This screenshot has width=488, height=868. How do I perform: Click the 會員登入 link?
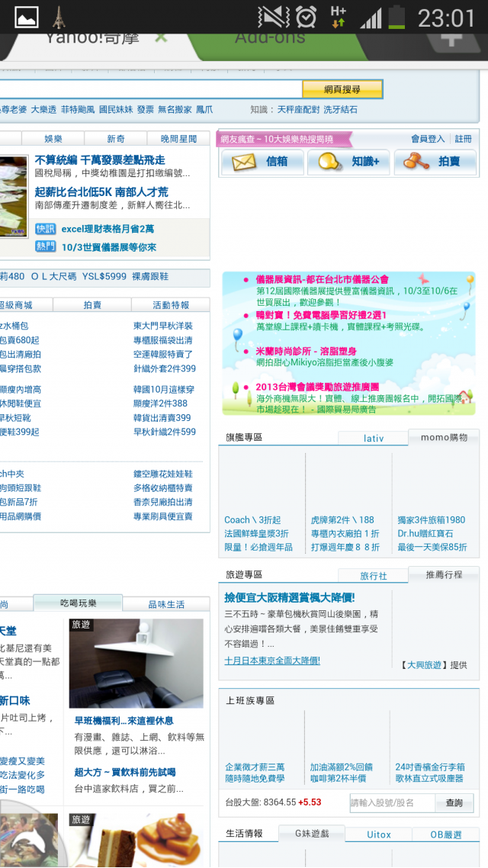428,139
